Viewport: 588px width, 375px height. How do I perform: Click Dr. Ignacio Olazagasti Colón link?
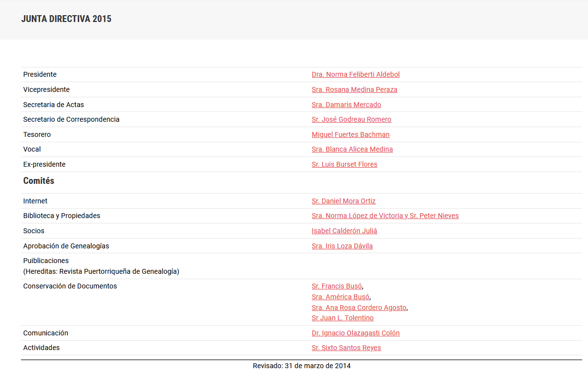355,333
